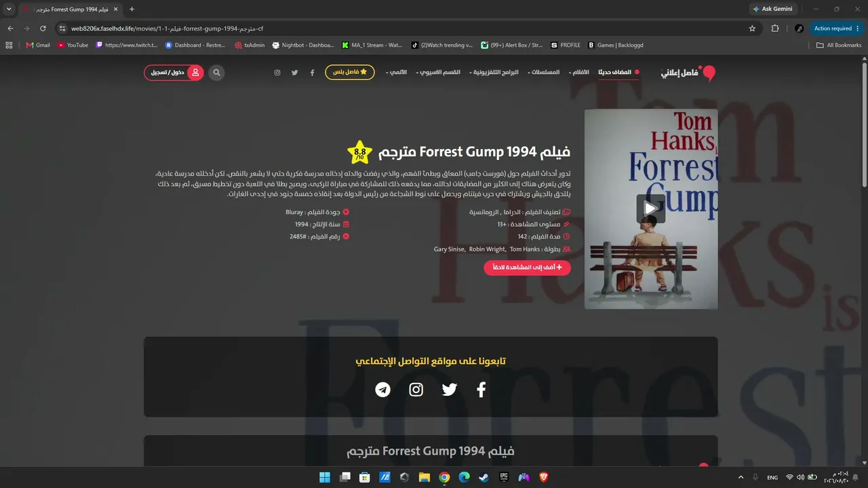This screenshot has height=488, width=868.
Task: Open Chrome extensions puzzle icon
Action: pyautogui.click(x=775, y=28)
